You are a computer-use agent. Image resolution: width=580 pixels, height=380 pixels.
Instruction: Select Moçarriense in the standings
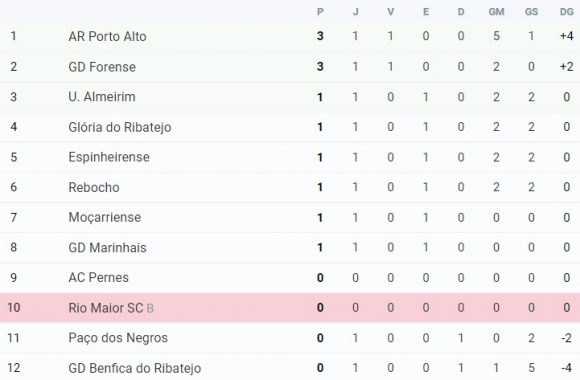pos(105,217)
